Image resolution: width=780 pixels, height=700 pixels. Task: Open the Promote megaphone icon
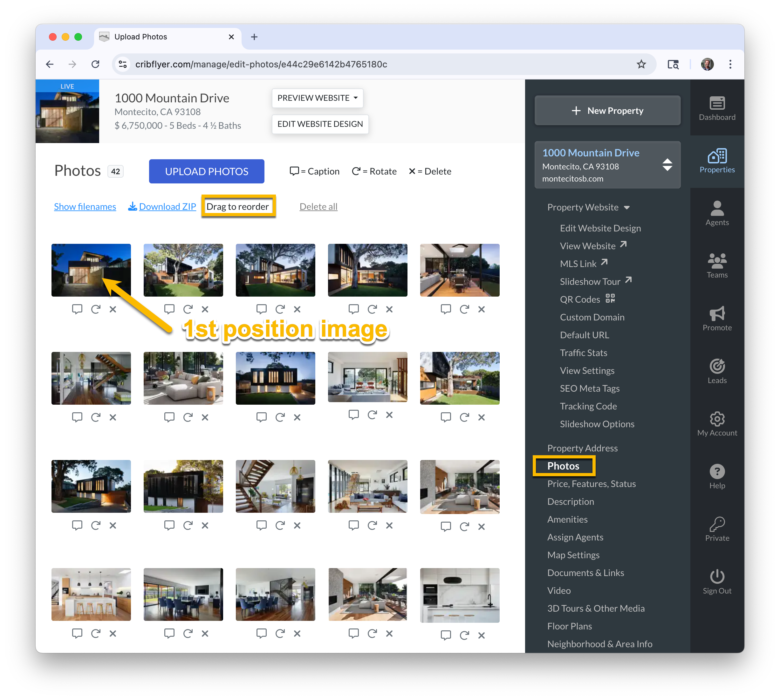coord(716,319)
